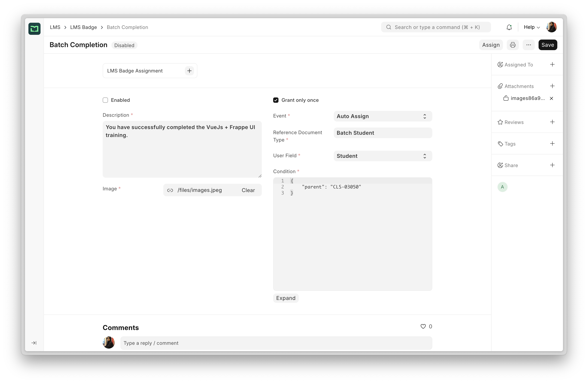Viewport: 588px width, 383px height.
Task: Open the three-dots more options menu
Action: pos(529,45)
